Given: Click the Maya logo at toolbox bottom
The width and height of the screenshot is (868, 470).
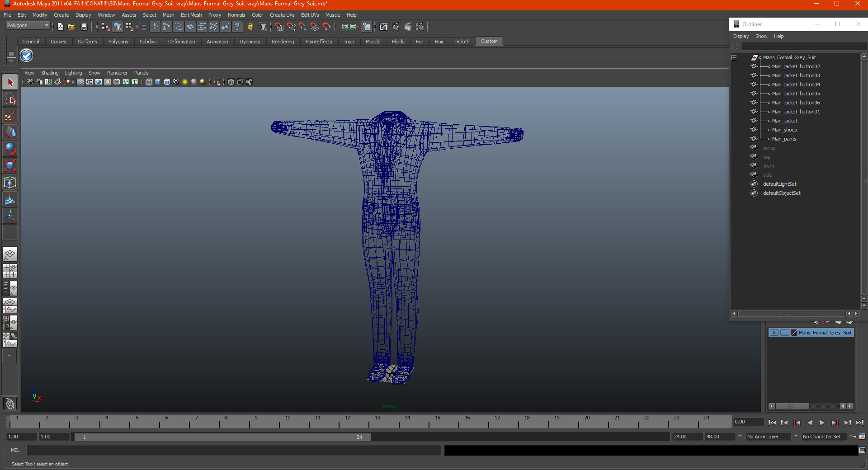Looking at the screenshot, I should 10,403.
